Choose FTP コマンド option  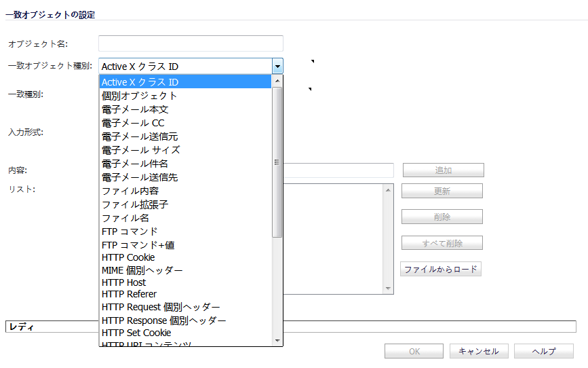185,232
